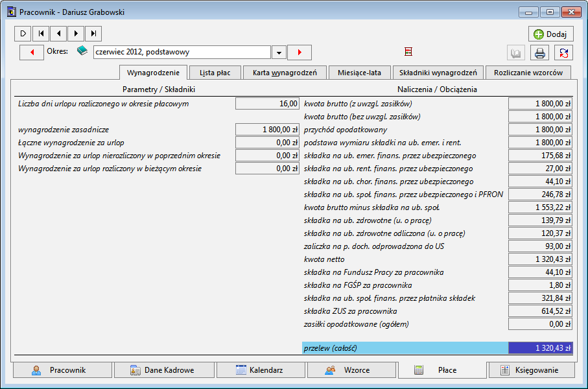Click the vacation days field 16,00
The height and width of the screenshot is (389, 588).
267,104
